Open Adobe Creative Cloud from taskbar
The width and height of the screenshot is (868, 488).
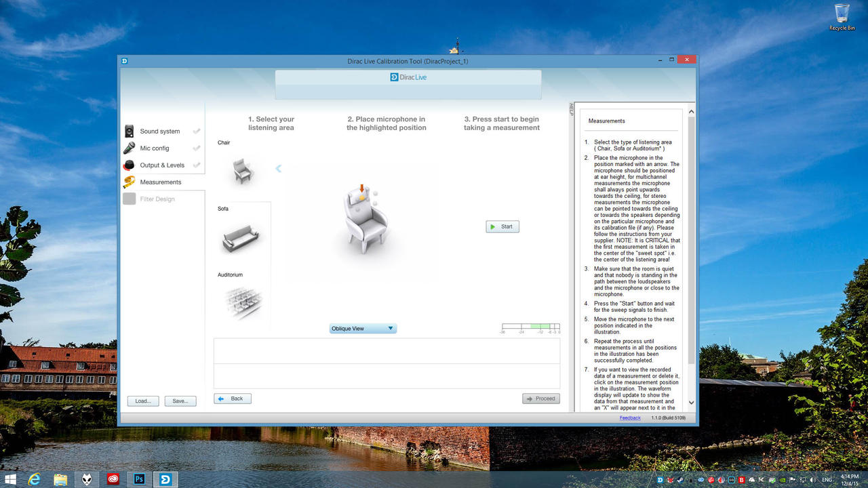coord(113,479)
